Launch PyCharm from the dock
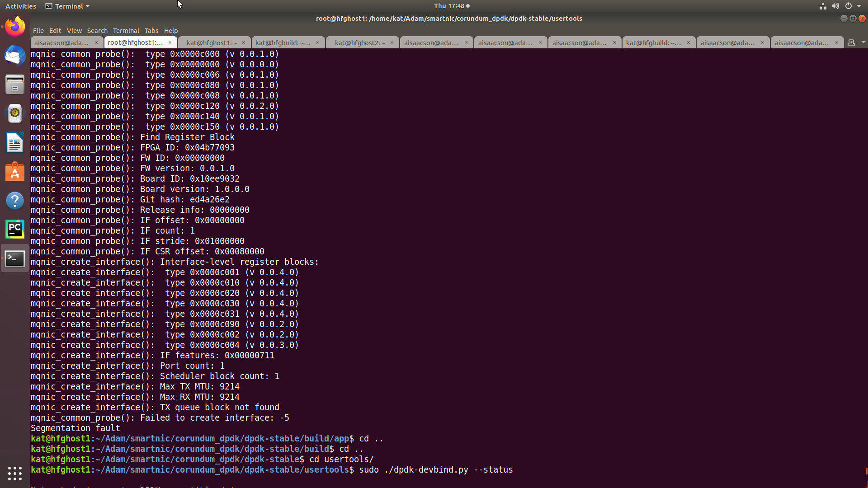This screenshot has width=868, height=488. pyautogui.click(x=15, y=229)
